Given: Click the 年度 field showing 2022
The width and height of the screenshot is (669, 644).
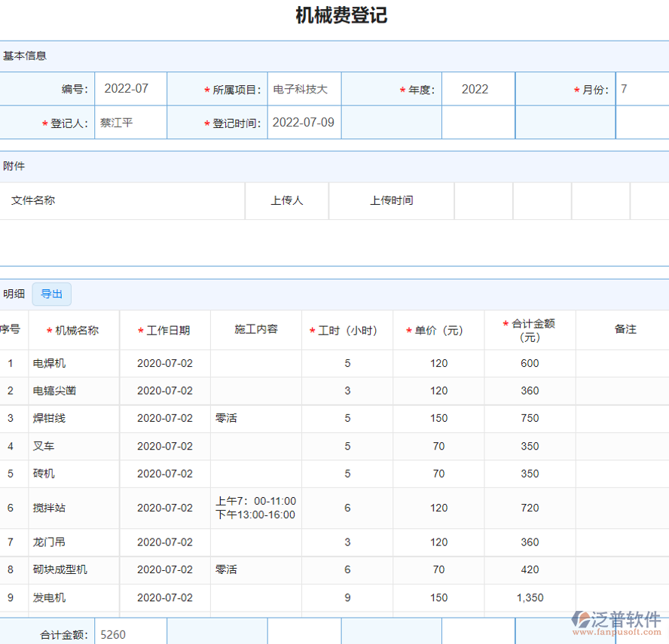Looking at the screenshot, I should click(x=476, y=88).
